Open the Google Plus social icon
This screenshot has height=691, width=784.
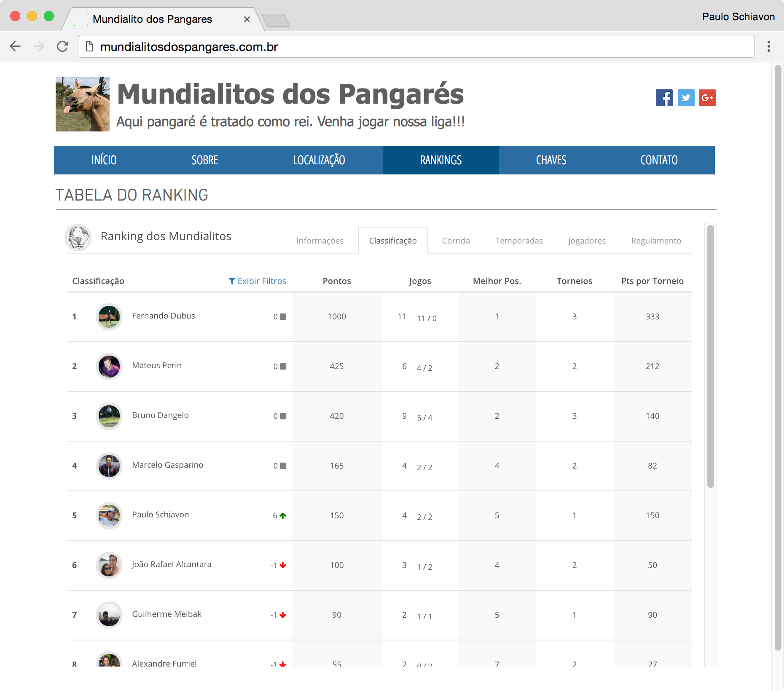pos(707,98)
